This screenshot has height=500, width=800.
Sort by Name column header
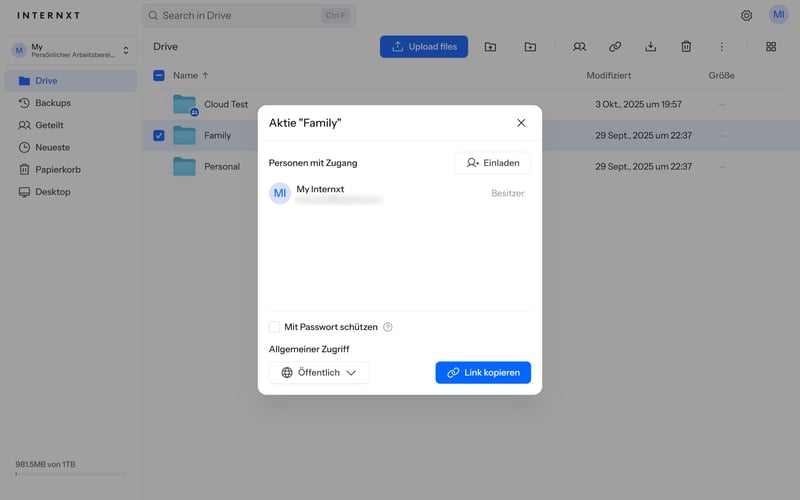pos(190,76)
